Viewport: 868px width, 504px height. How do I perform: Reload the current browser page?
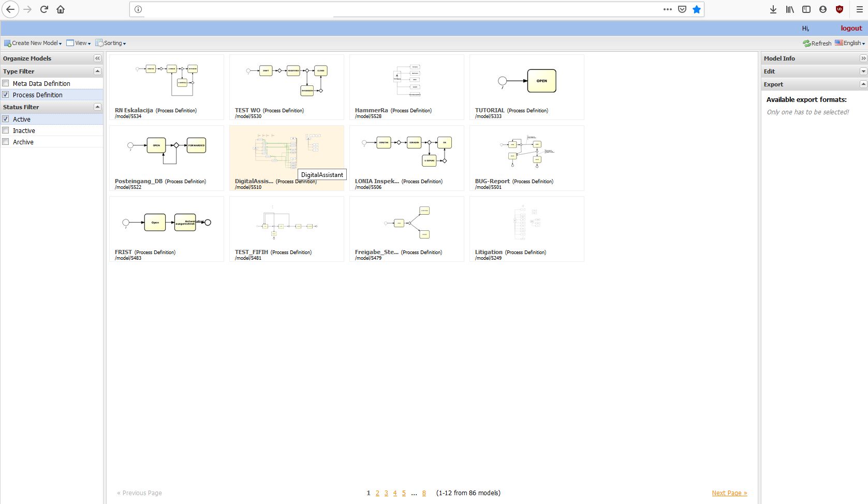pyautogui.click(x=44, y=9)
